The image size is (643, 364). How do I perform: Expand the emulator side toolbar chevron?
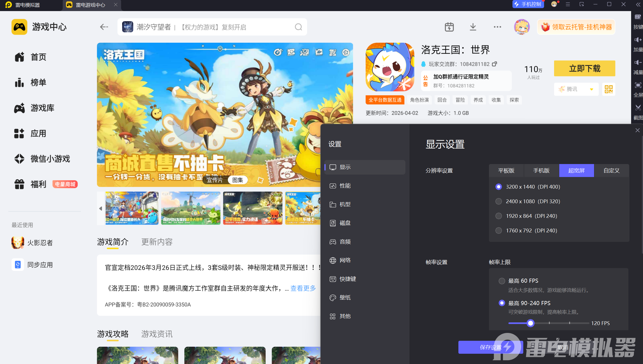638,5
